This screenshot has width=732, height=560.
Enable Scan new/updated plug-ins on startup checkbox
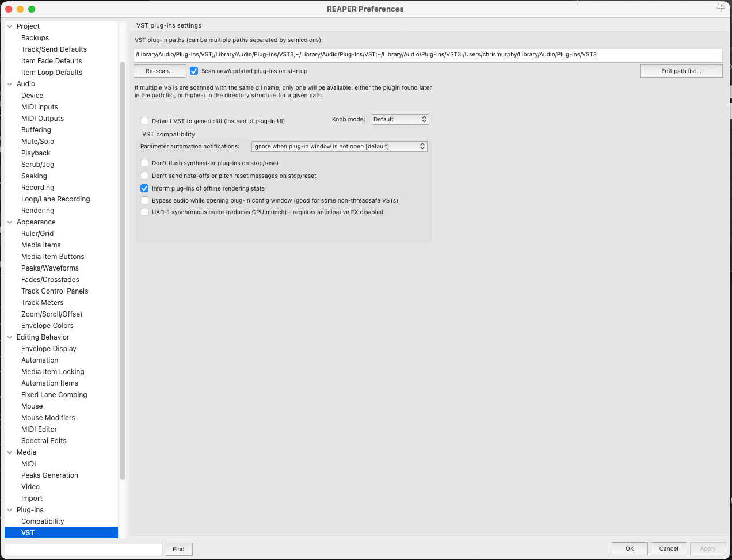coord(194,71)
